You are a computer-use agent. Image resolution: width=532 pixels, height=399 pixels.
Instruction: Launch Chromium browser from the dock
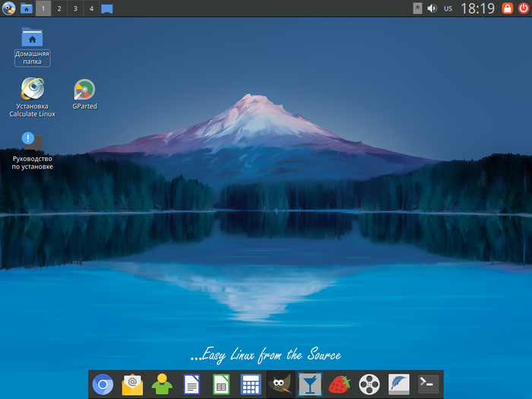point(103,385)
